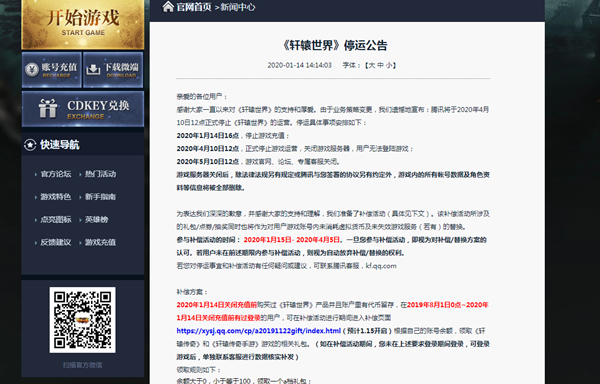Open 新手指南 in quick navigation

(x=100, y=197)
